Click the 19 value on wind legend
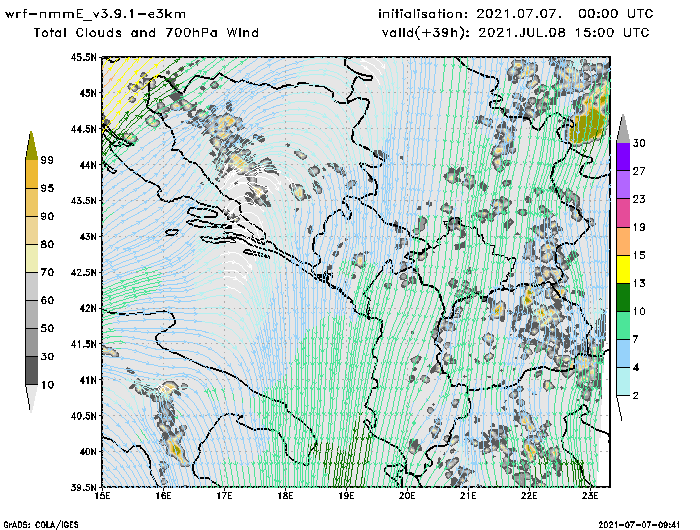The width and height of the screenshot is (700, 530). [x=639, y=227]
